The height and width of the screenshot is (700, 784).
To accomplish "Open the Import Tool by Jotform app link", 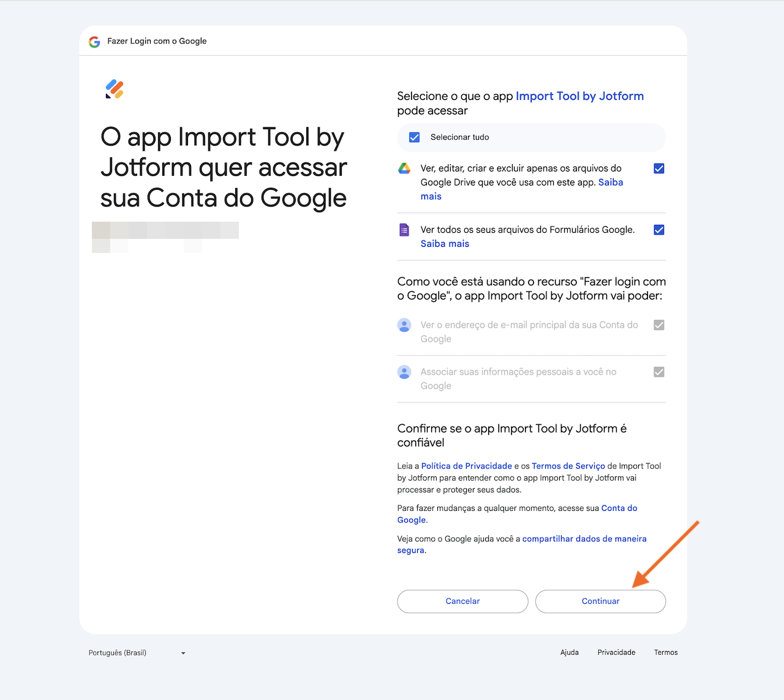I will pyautogui.click(x=579, y=96).
